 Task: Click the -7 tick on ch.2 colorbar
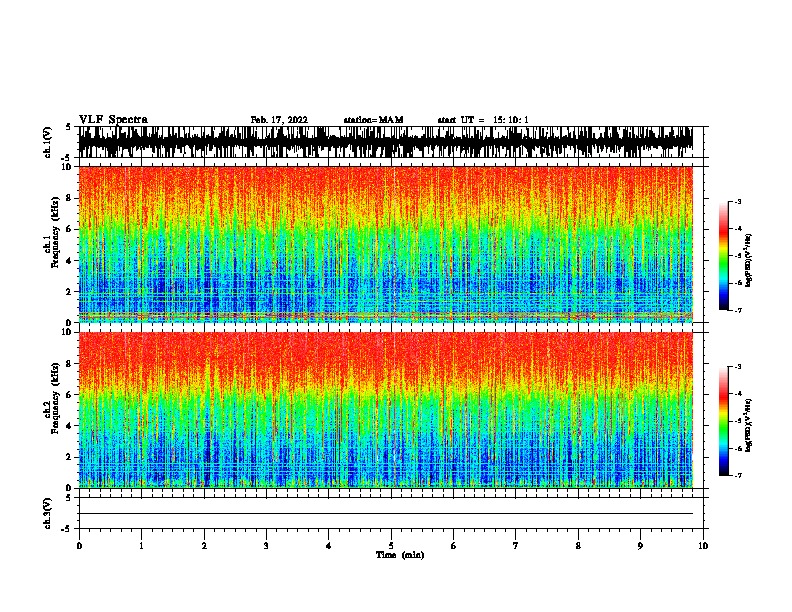[x=737, y=475]
